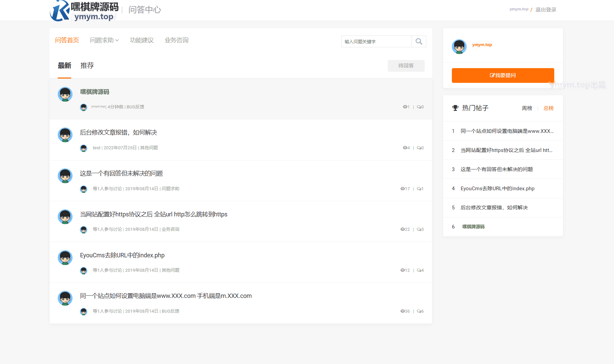Screen dimensions: 614x364
Task: Open large avatar of https协议 post
Action: 65,217
